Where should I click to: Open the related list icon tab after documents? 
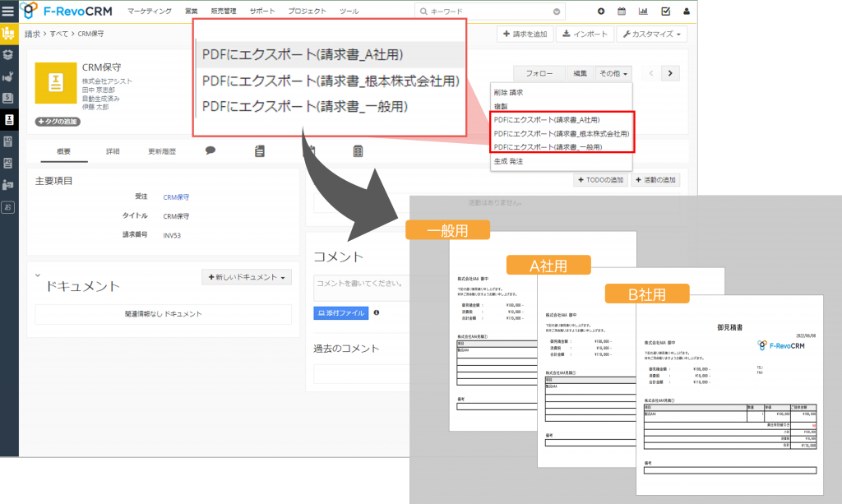click(359, 151)
